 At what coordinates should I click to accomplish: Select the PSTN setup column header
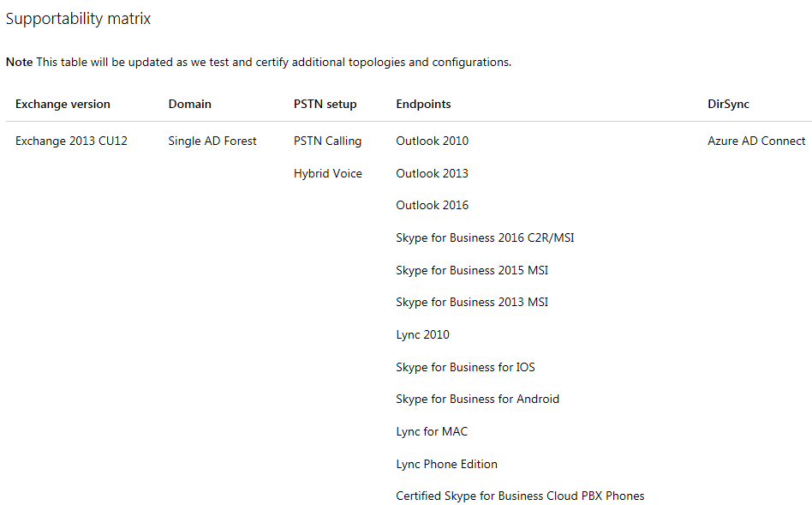point(325,104)
